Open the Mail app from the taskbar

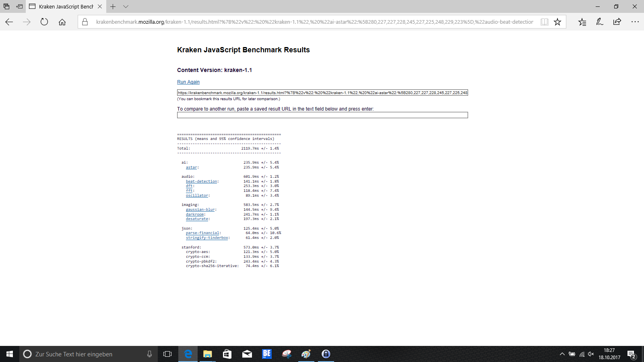(x=247, y=354)
